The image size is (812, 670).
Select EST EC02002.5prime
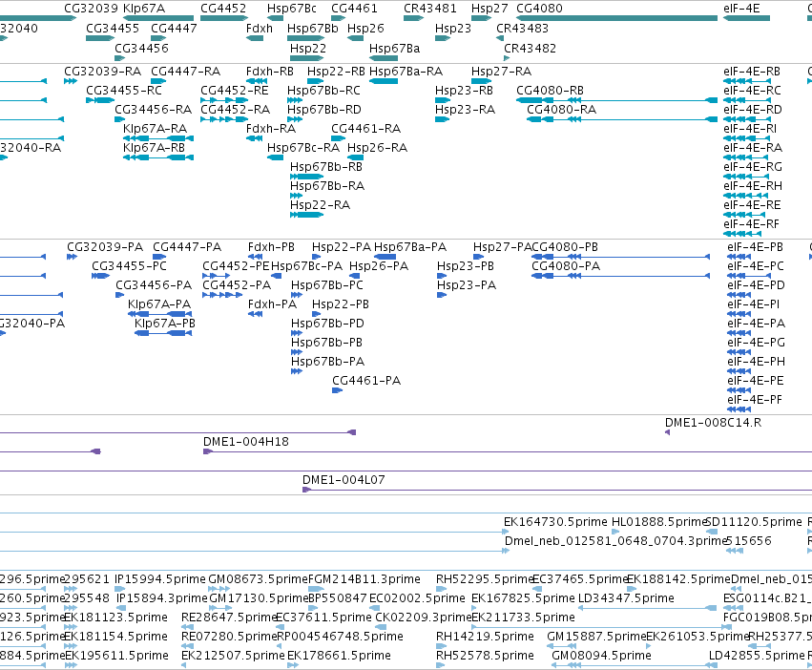coord(417,598)
